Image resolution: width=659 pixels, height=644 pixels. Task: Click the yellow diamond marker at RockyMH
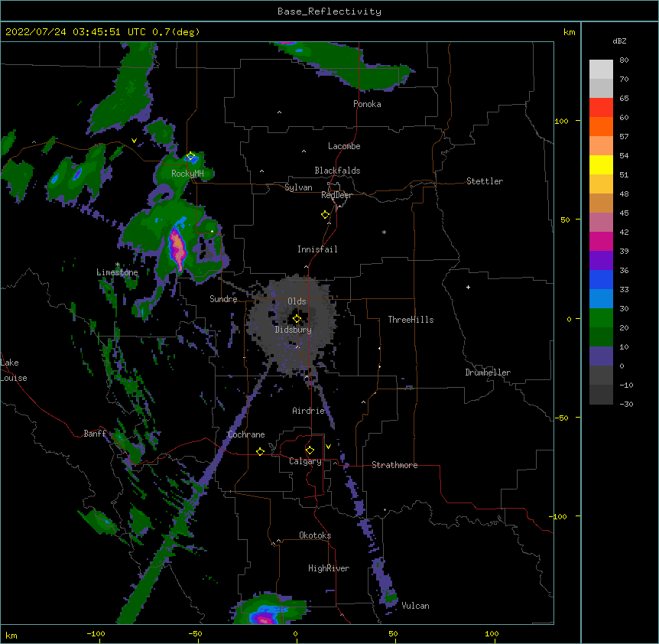[x=191, y=156]
